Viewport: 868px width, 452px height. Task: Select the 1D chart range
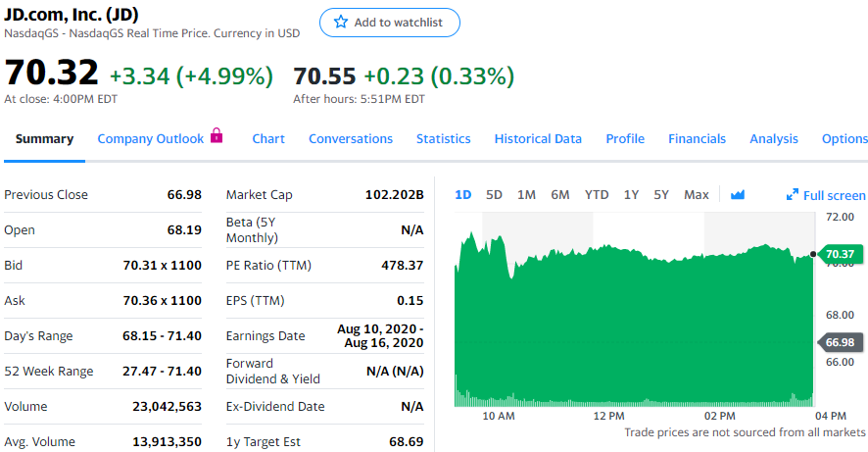click(x=463, y=195)
